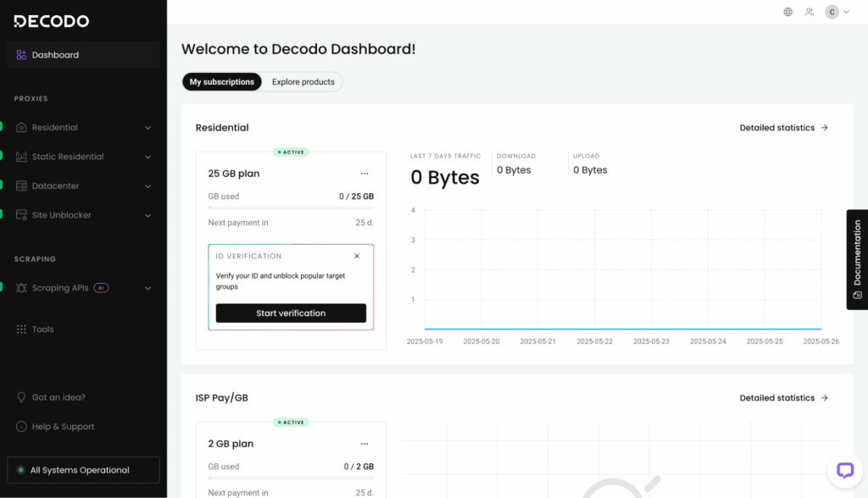Viewport: 868px width, 498px height.
Task: Select the Residential proxies icon in sidebar
Action: (x=21, y=127)
